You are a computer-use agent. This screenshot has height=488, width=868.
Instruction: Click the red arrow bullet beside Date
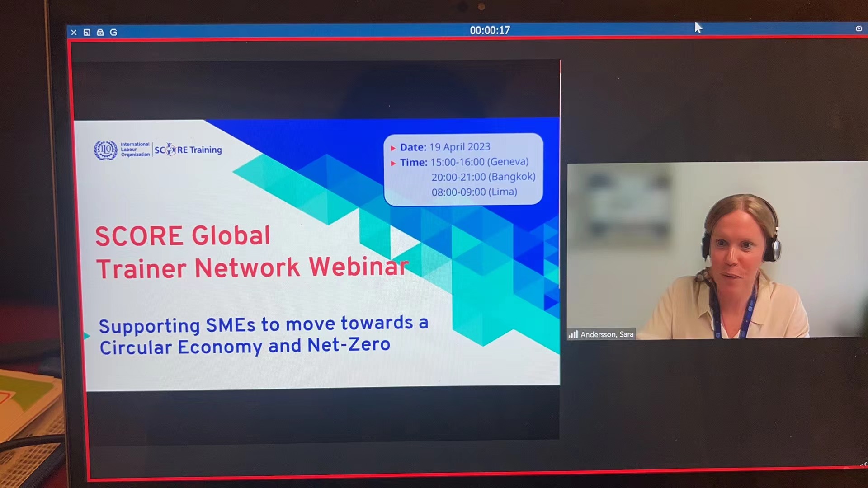(x=393, y=148)
